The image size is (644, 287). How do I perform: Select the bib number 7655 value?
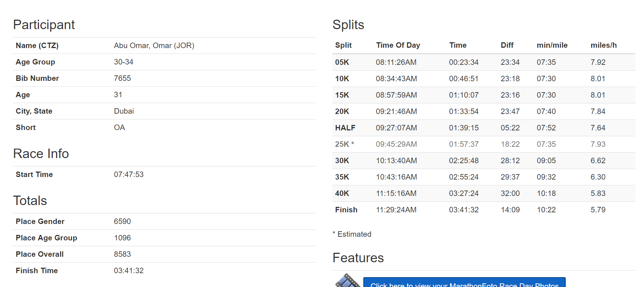point(122,78)
